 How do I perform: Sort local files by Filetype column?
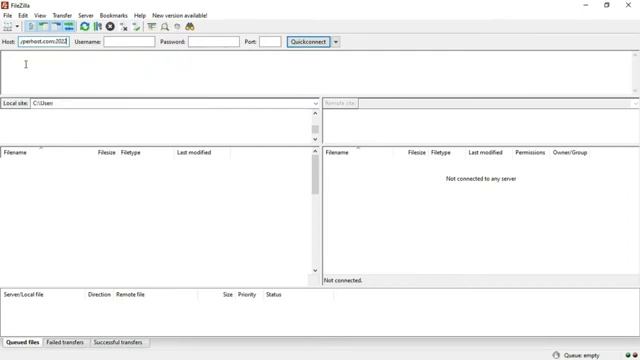click(131, 152)
